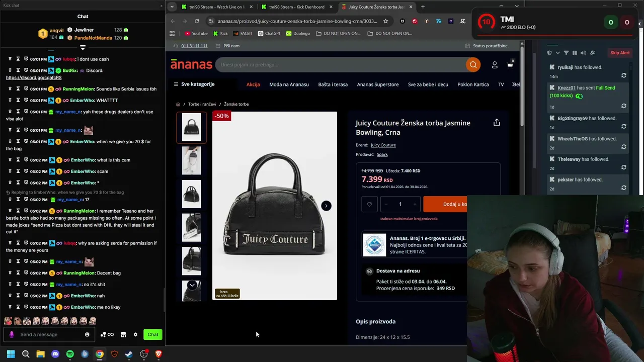This screenshot has height=362, width=644.
Task: Replay the BigStingray69 follow alert
Action: point(623,127)
